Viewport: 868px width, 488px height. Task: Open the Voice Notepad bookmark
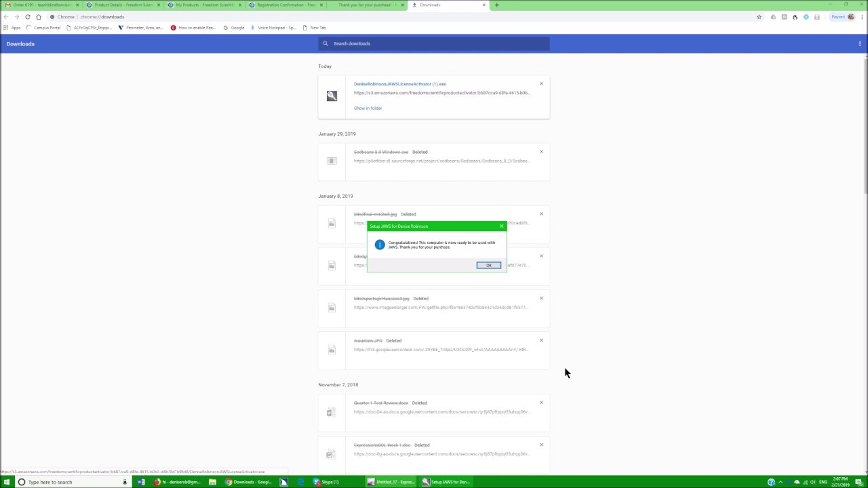click(273, 28)
